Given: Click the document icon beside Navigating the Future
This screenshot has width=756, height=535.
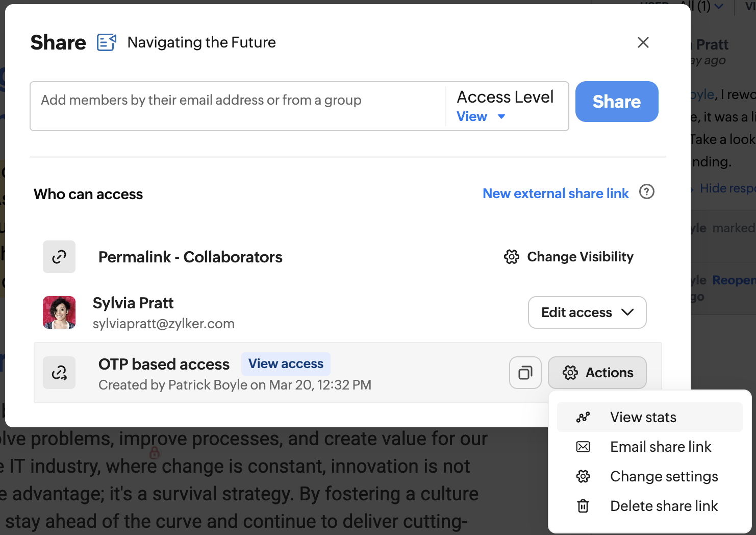Looking at the screenshot, I should click(x=107, y=42).
